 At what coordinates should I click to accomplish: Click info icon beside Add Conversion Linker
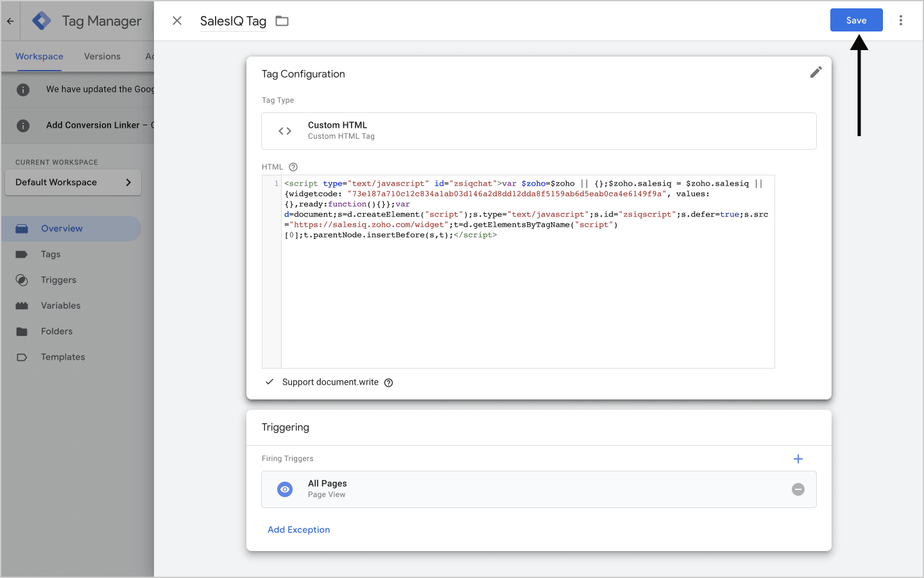click(23, 126)
